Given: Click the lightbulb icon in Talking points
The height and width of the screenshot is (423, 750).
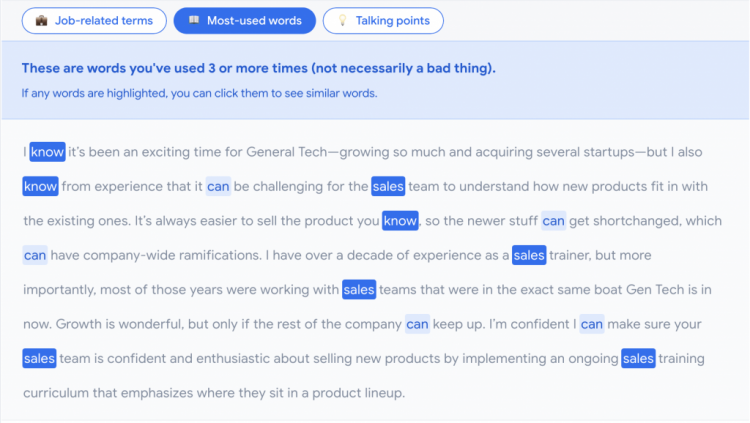Looking at the screenshot, I should coord(342,20).
